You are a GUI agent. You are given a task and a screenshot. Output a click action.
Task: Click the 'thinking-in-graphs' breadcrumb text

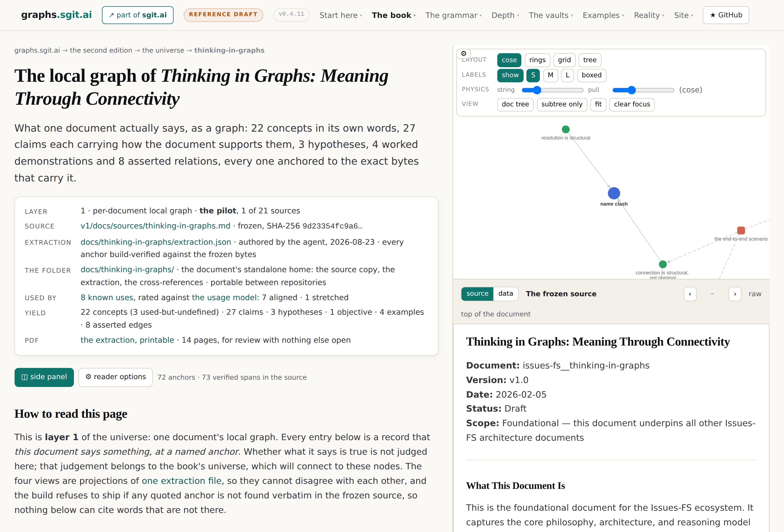click(229, 51)
